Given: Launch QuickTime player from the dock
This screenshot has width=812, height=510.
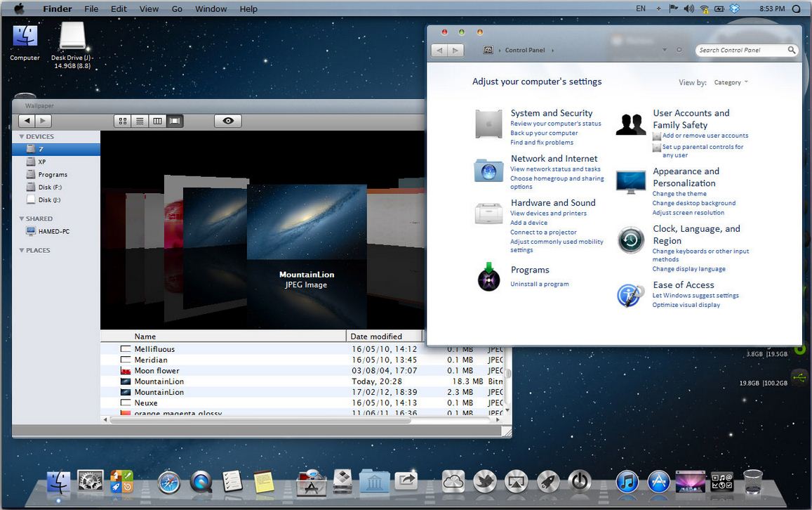Looking at the screenshot, I should tap(201, 483).
